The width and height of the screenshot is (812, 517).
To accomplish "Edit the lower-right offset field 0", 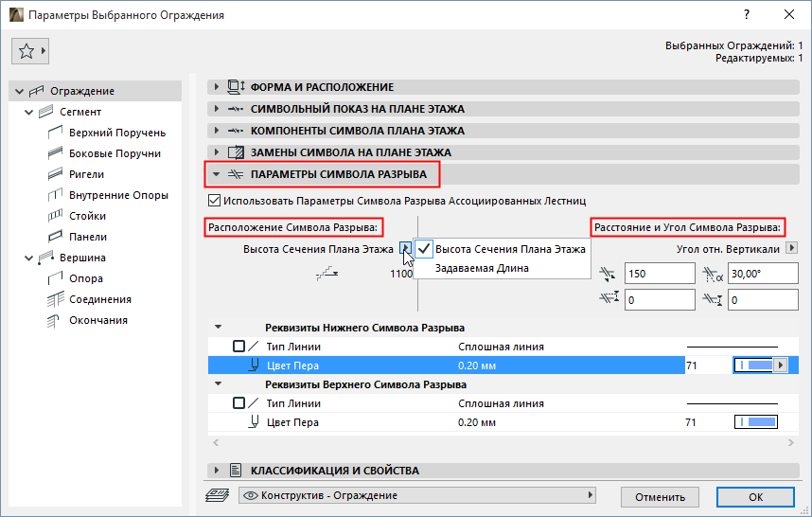I will pos(764,300).
